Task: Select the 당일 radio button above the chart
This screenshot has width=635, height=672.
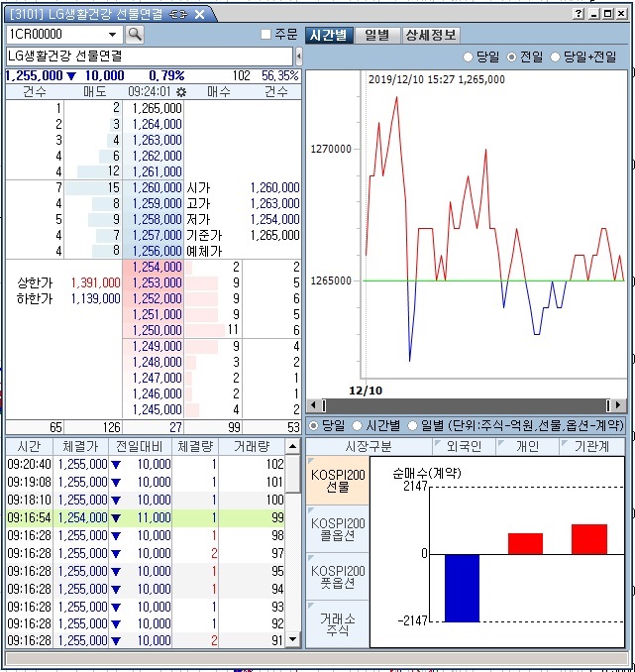Action: [x=469, y=57]
